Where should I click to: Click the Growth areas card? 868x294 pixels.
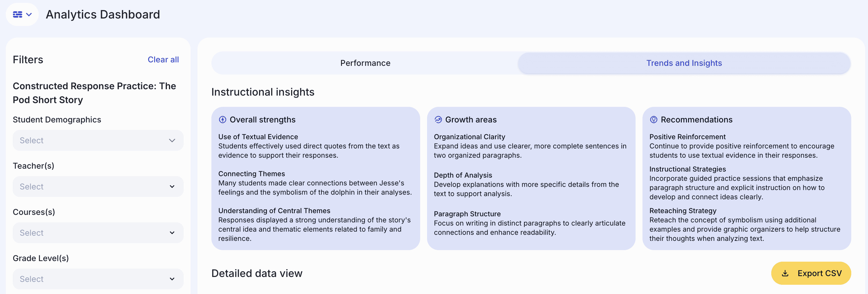pos(531,178)
